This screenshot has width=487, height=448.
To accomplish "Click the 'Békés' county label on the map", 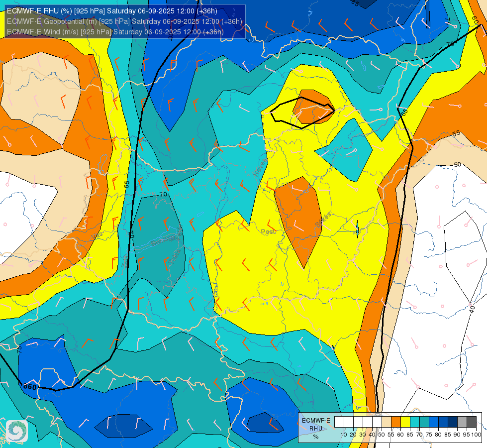I will tap(323, 220).
